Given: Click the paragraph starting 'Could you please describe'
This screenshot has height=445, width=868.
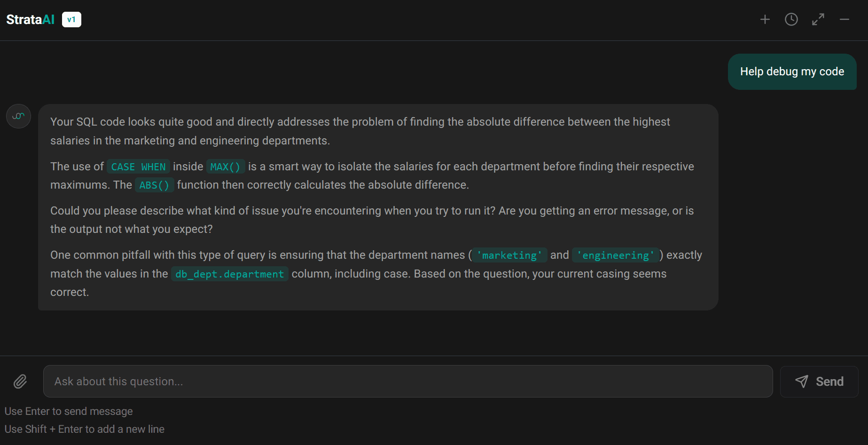Looking at the screenshot, I should (x=372, y=220).
